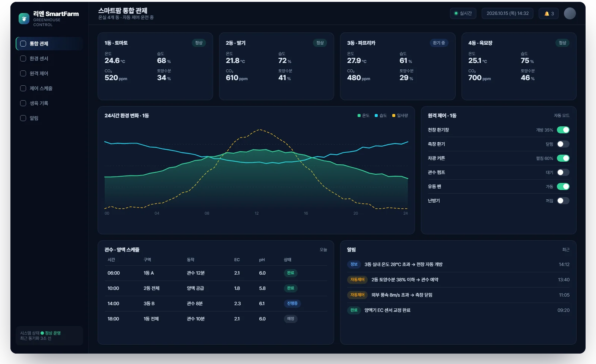Screen dimensions: 596x364
Task: Click the 실시간 live status button
Action: coord(463,13)
